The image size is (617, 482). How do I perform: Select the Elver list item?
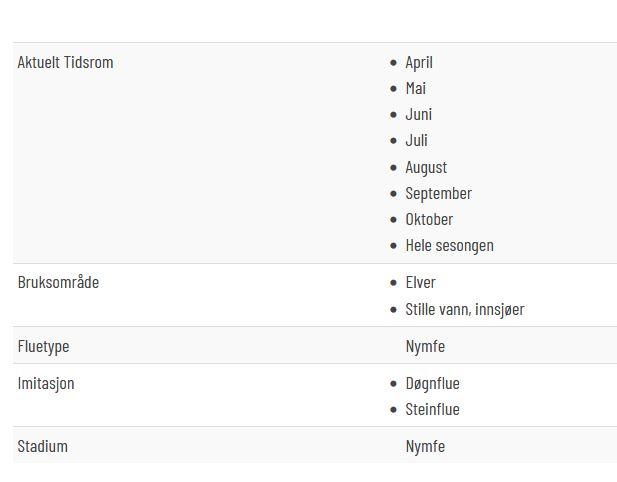421,282
